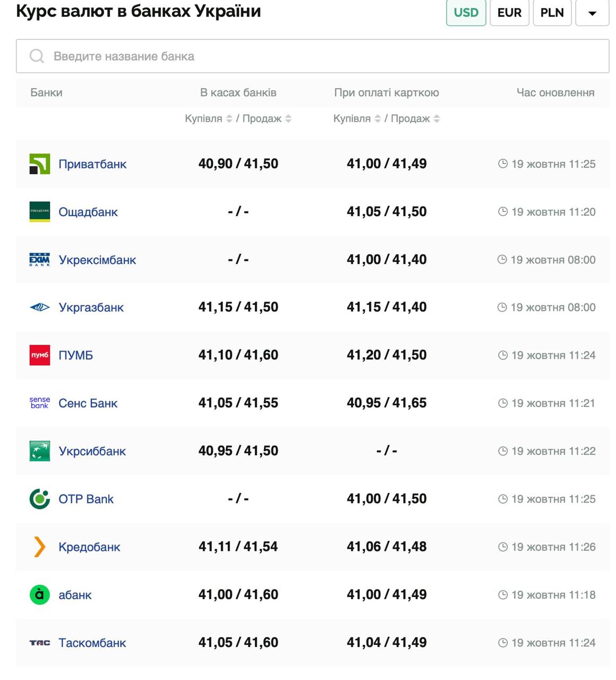
Task: Switch to PLN currency tab
Action: (552, 12)
